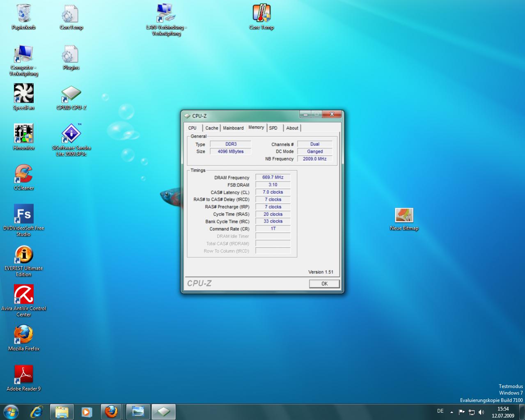Switch to the picture viewer taskbar window
525x420 pixels.
click(x=138, y=412)
